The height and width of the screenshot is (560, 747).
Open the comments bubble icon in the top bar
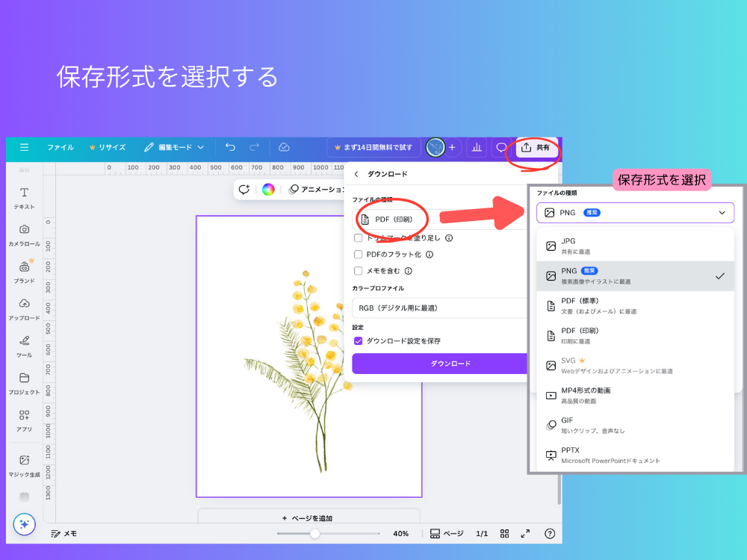coord(500,147)
